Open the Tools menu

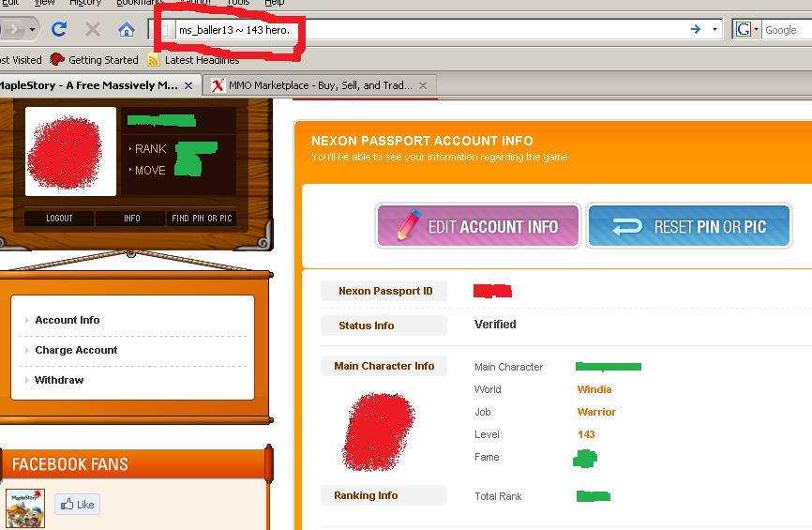coord(238,3)
